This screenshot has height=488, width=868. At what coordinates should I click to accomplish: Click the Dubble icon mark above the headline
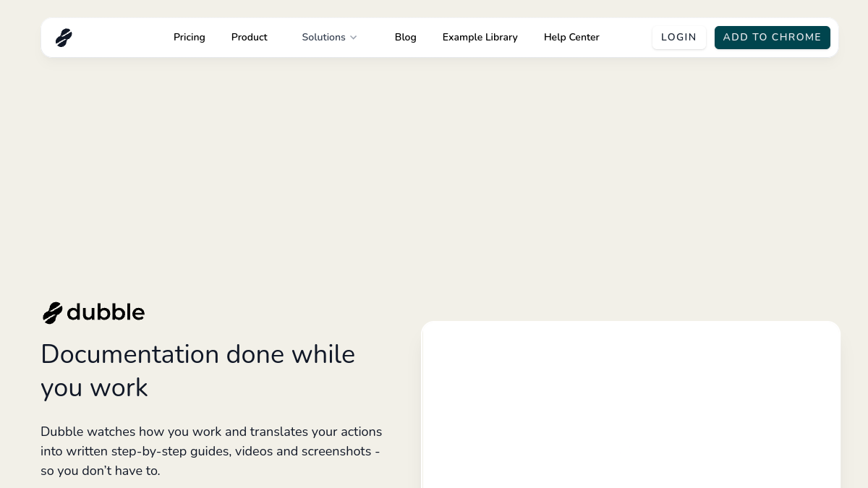click(53, 313)
